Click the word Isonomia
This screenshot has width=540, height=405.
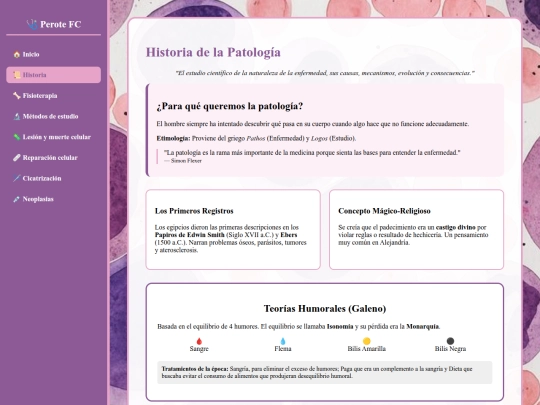click(x=340, y=326)
